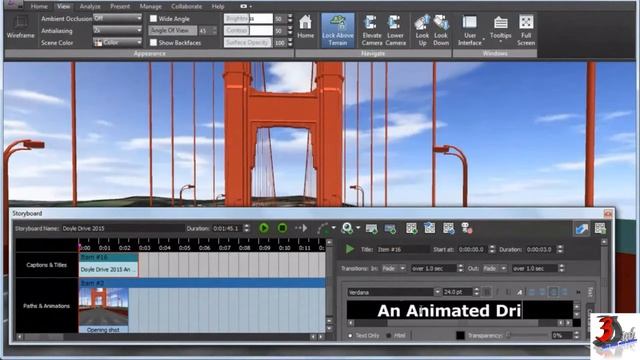The image size is (640, 360).
Task: Click the add camera path icon
Action: point(323,228)
